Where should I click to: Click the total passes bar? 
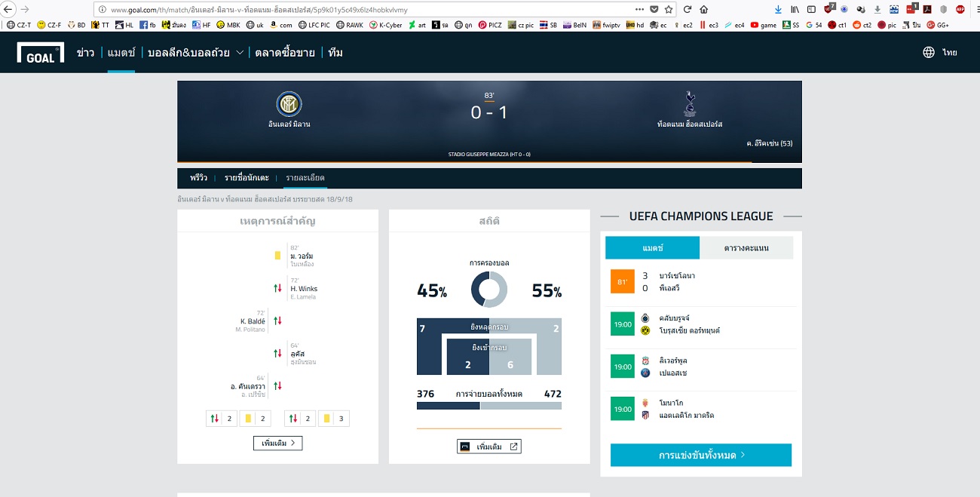coord(489,406)
